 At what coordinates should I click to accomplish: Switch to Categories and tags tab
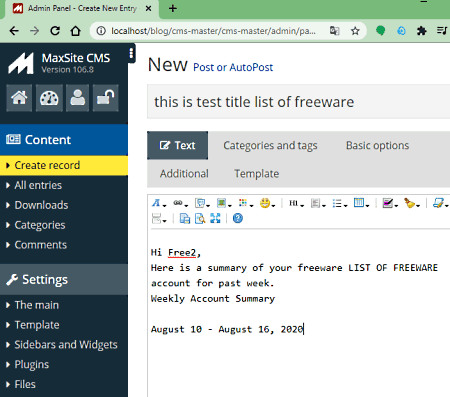pyautogui.click(x=270, y=145)
